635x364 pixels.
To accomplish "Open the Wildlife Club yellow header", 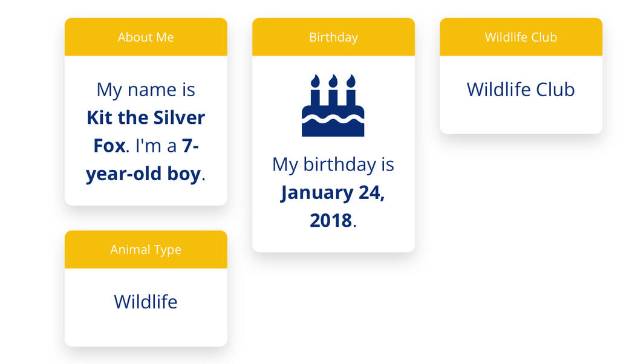I will tap(521, 37).
